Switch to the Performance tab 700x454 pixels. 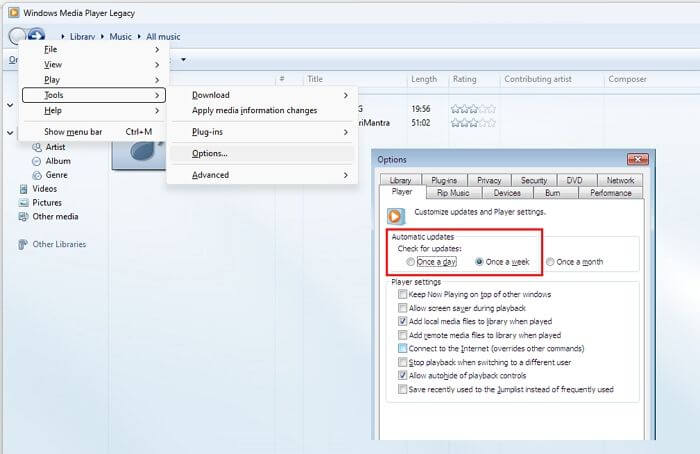pos(611,193)
